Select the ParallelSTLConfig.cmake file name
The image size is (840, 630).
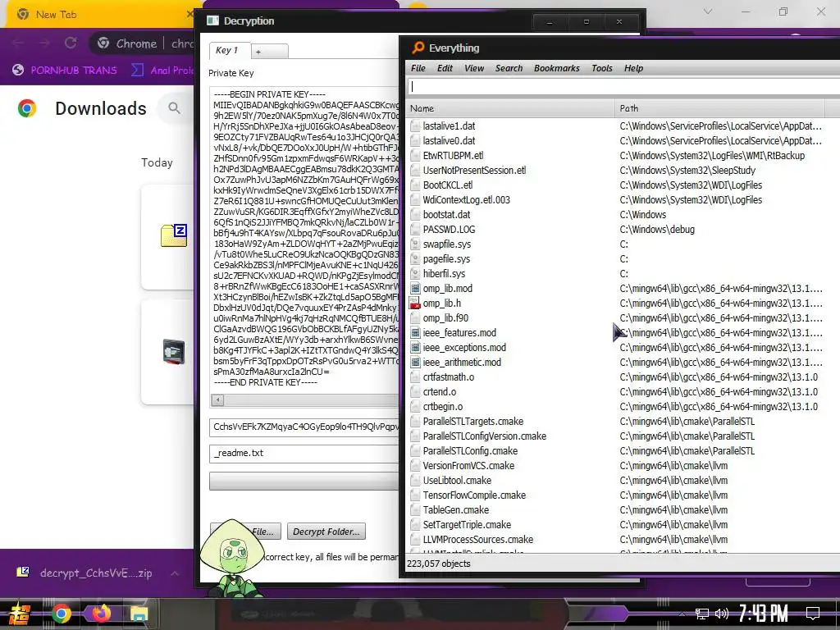[x=470, y=451]
